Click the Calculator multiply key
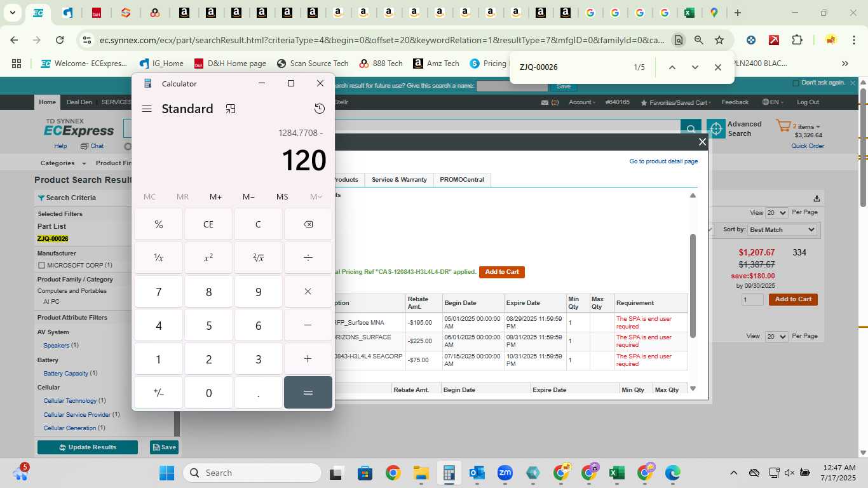This screenshot has height=488, width=868. coord(308,292)
